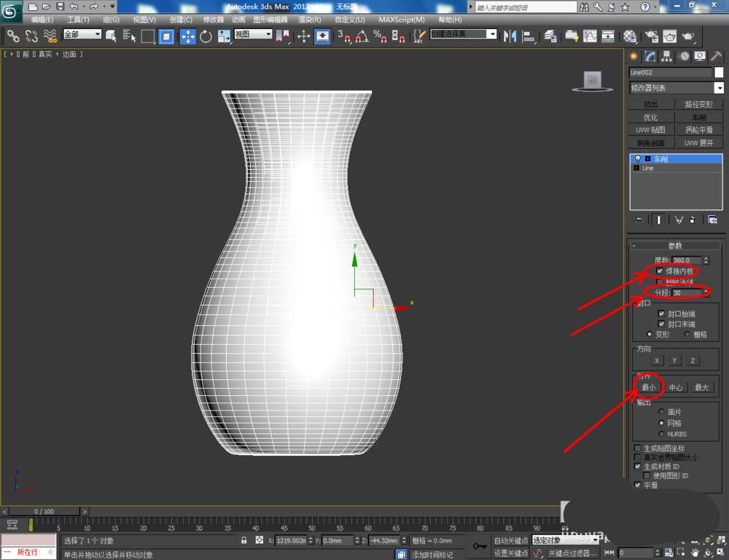This screenshot has width=729, height=560.
Task: Click the 分段 spinner arrows
Action: click(706, 292)
